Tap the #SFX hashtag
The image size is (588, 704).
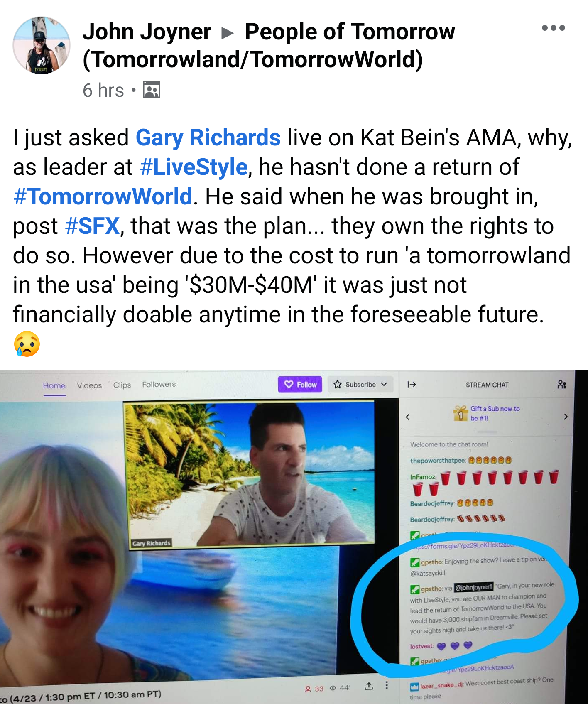(92, 226)
